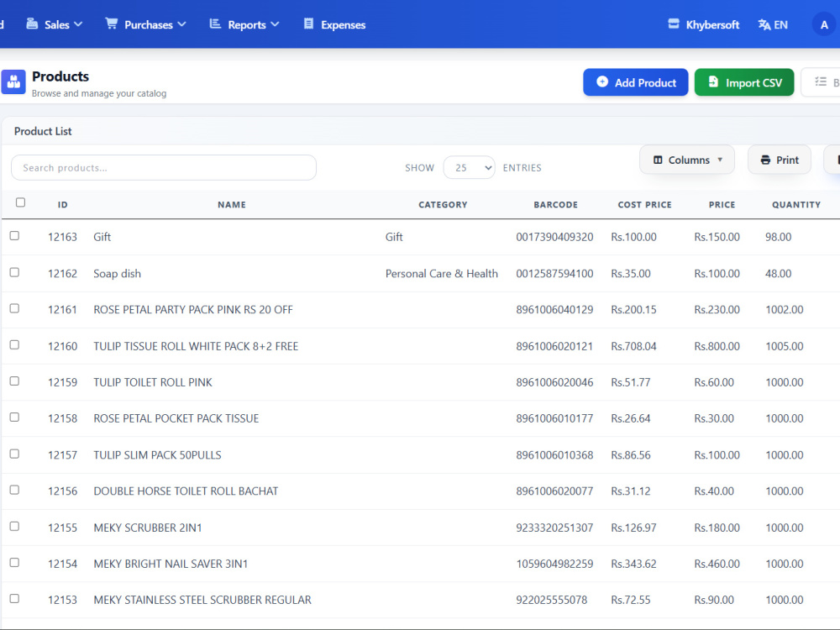
Task: Click the plus icon on Add Product
Action: 602,82
